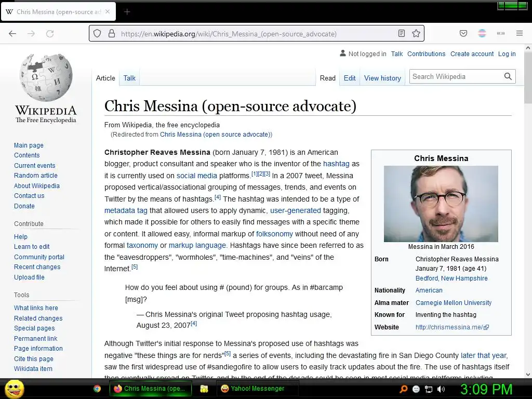The height and width of the screenshot is (399, 532).
Task: Click the pink-blue striped toolbar extension icon
Action: [x=482, y=33]
